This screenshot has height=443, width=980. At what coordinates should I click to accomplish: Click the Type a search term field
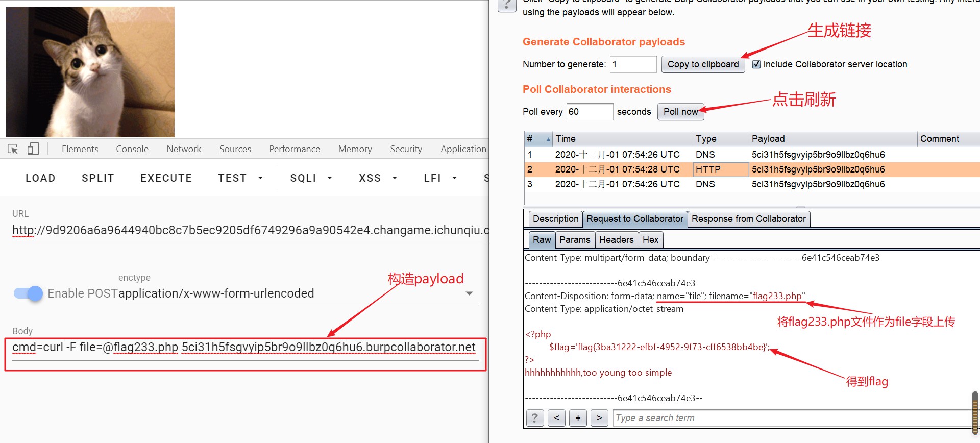792,418
